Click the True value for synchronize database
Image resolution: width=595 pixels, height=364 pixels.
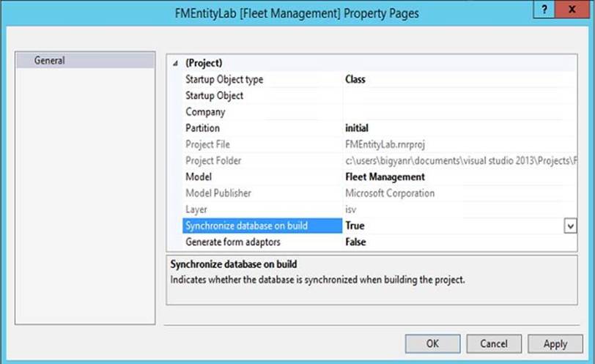click(355, 226)
